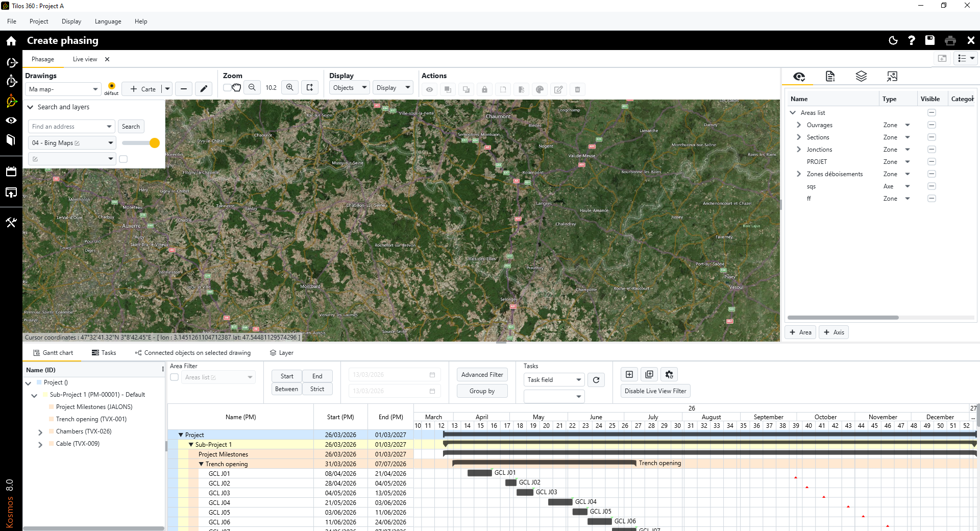980x531 pixels.
Task: Enable the Area Filter checkbox
Action: [175, 377]
